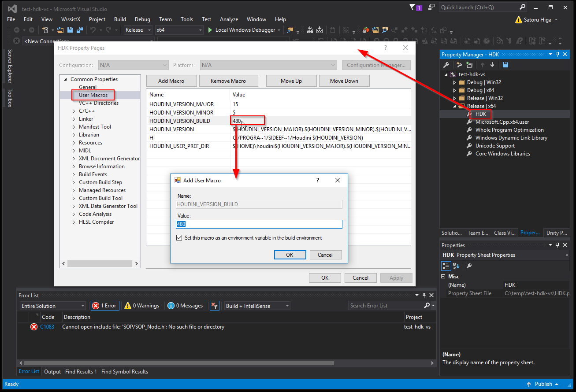Image resolution: width=576 pixels, height=392 pixels.
Task: Click the Value input field showing 480
Action: point(259,224)
